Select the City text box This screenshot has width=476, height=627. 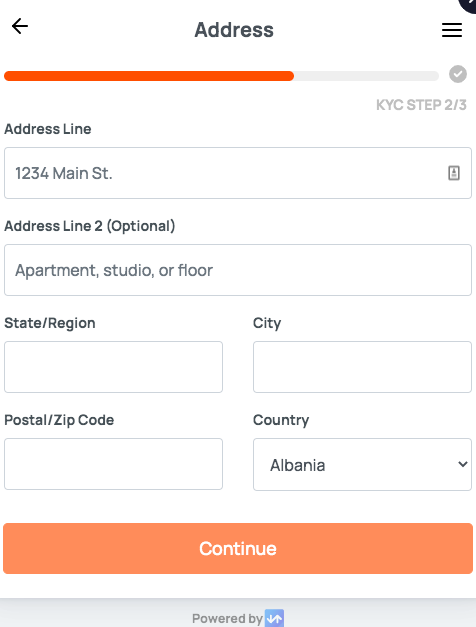pyautogui.click(x=362, y=367)
